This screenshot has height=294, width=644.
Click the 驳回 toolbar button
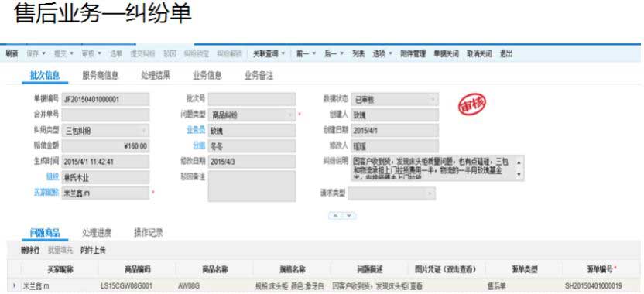point(170,53)
